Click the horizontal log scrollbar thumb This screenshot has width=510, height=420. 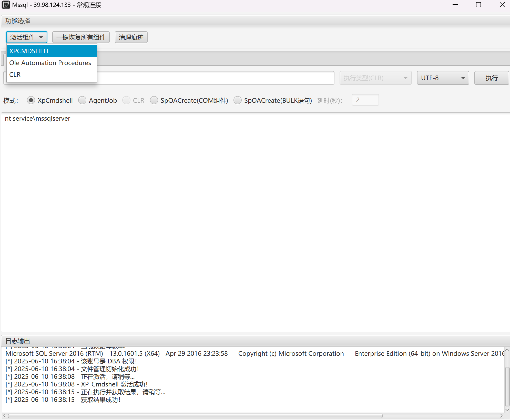(195, 416)
